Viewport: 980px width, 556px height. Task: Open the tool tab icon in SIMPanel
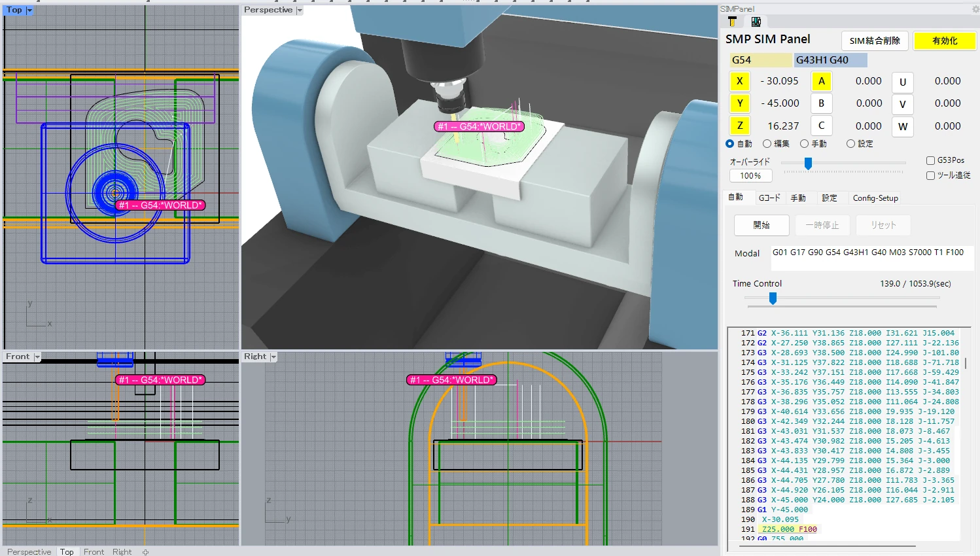coord(732,22)
